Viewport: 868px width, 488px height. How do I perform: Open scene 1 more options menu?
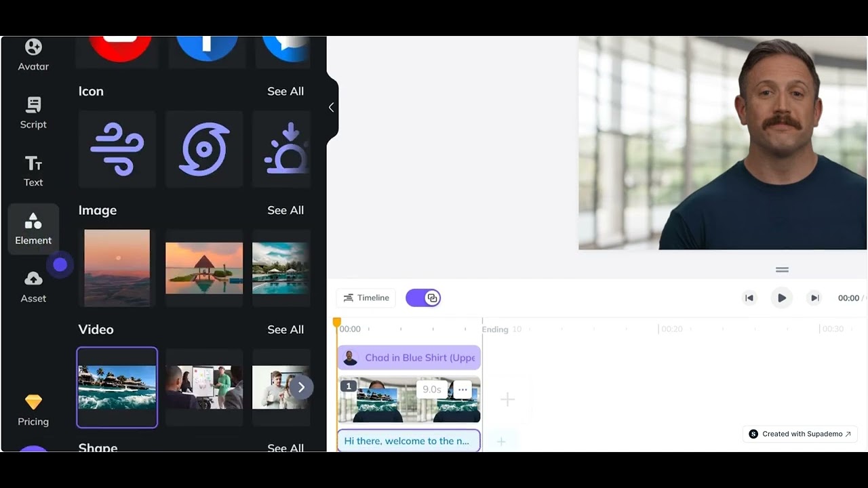pyautogui.click(x=462, y=389)
